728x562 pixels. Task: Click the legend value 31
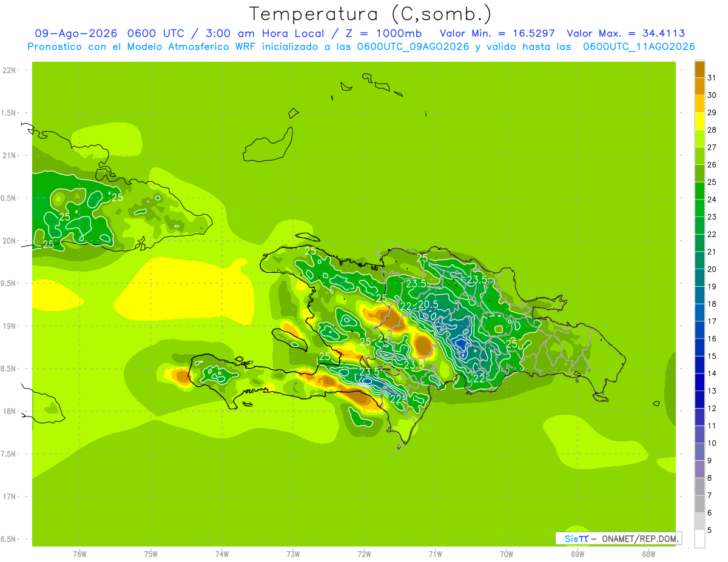[x=712, y=78]
